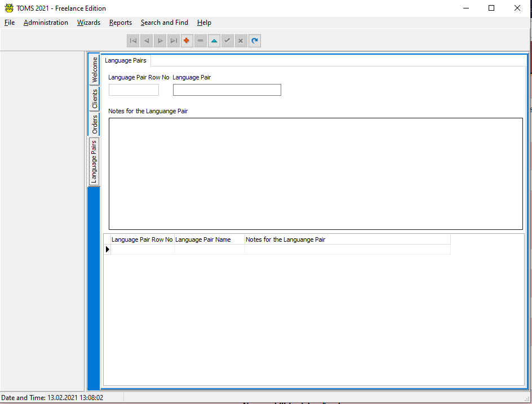Viewport: 532px width, 404px height.
Task: Open the Search and Find menu
Action: pos(164,23)
